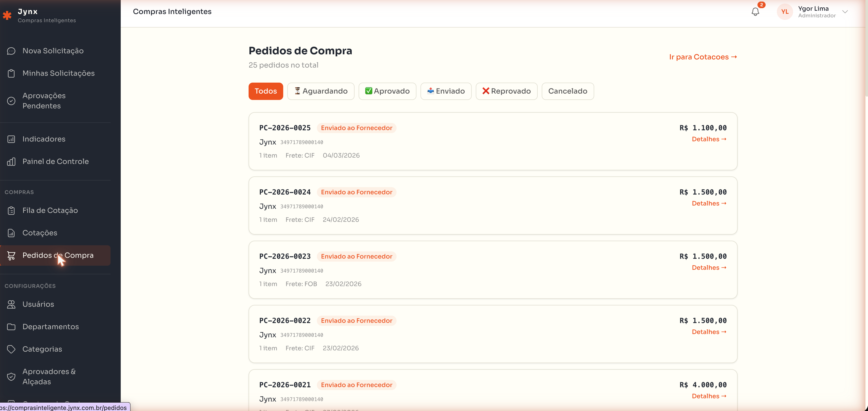Click the Usuários people icon
This screenshot has width=868, height=411.
11,304
